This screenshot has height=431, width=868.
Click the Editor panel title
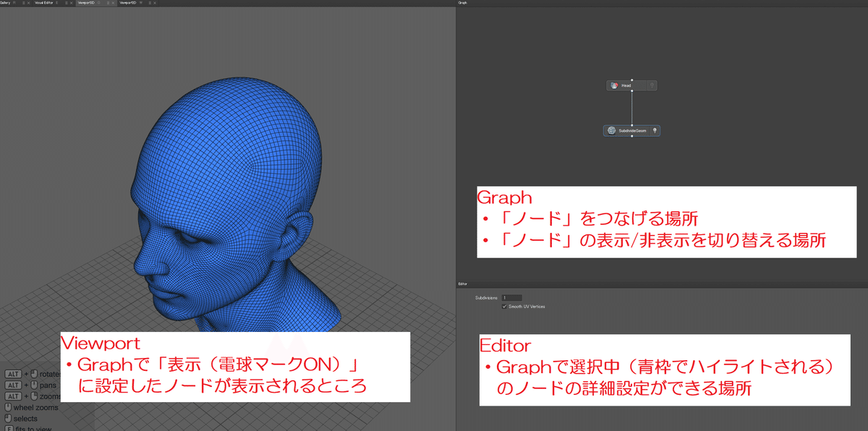pyautogui.click(x=463, y=284)
